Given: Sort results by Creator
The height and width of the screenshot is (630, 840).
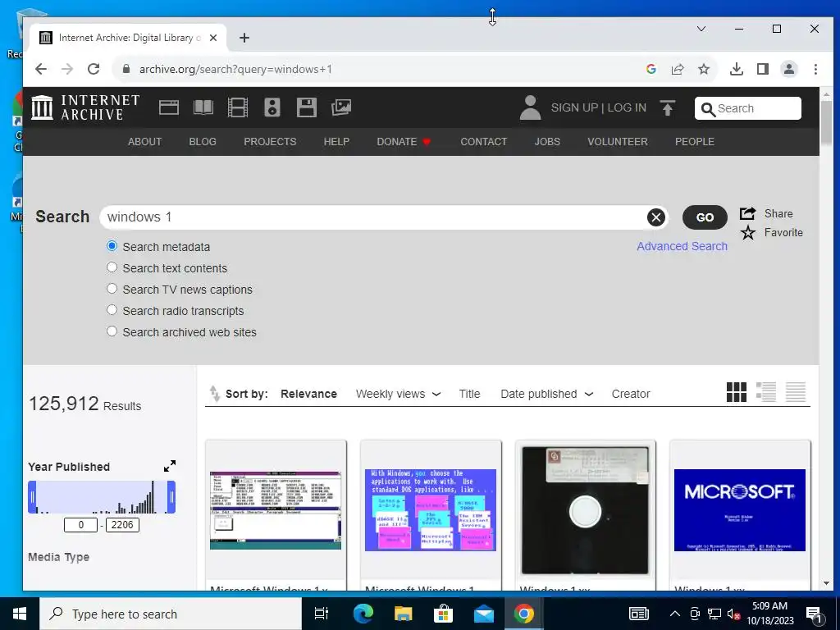Looking at the screenshot, I should tap(631, 394).
